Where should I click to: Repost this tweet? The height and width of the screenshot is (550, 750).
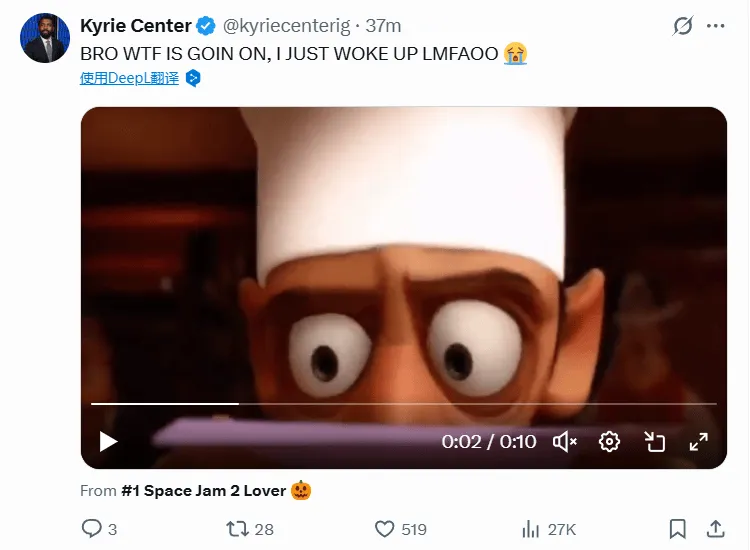(x=238, y=528)
